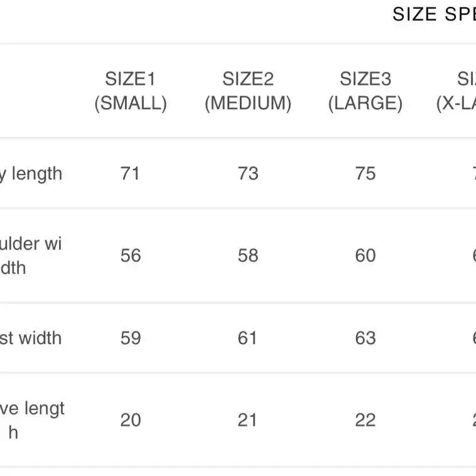476x476 pixels.
Task: Select the body length row label
Action: (31, 174)
